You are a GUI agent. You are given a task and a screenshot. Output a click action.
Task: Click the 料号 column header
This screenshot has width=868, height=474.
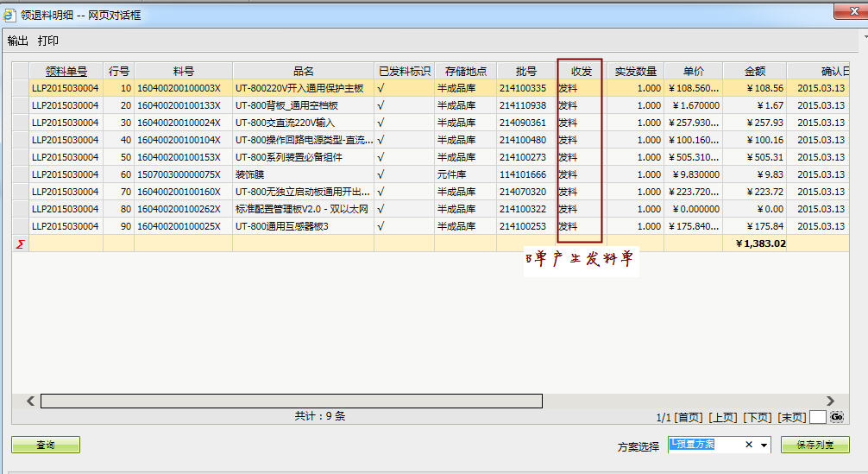pyautogui.click(x=183, y=72)
